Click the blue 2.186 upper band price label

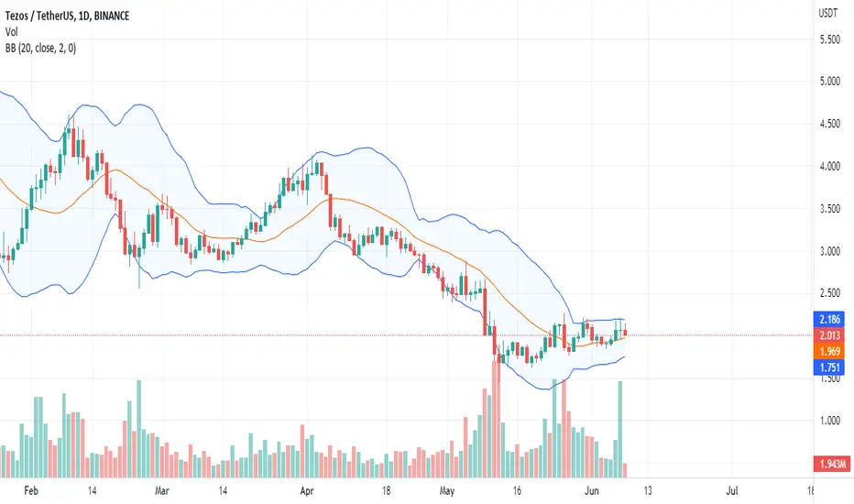coord(829,319)
